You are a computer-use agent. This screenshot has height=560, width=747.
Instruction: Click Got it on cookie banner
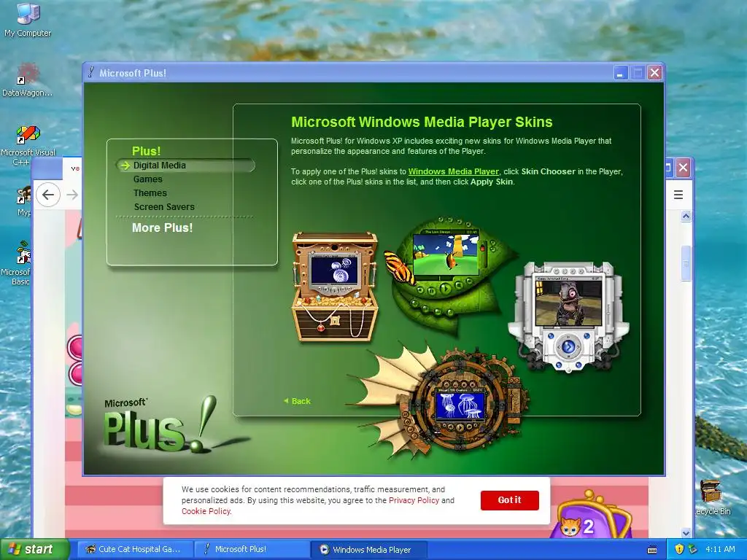[510, 500]
